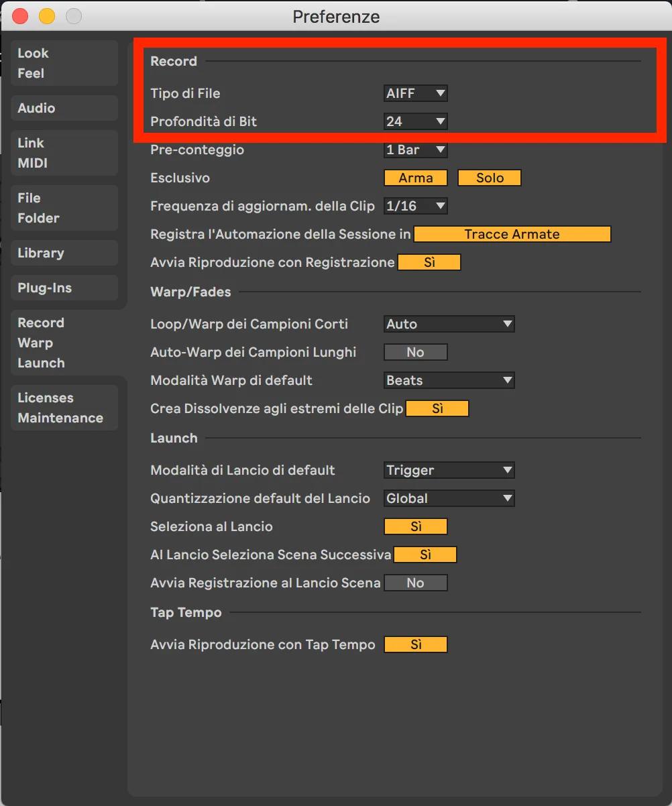Open the Licenses Maintenance tab
Image resolution: width=672 pixels, height=806 pixels.
(x=64, y=408)
